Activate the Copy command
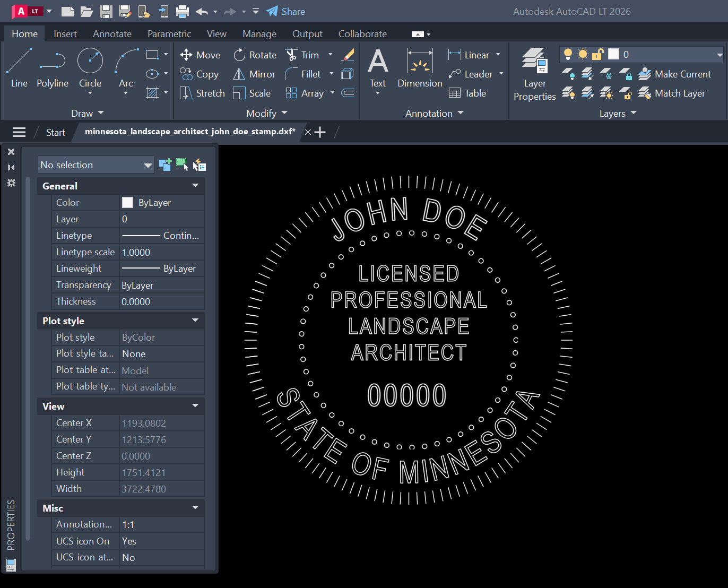This screenshot has height=588, width=728. point(199,74)
